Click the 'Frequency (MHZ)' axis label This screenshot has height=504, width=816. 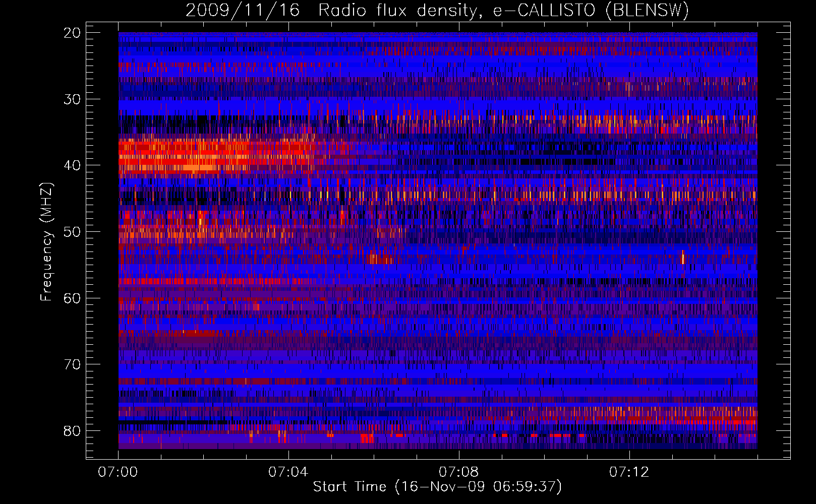click(x=47, y=242)
